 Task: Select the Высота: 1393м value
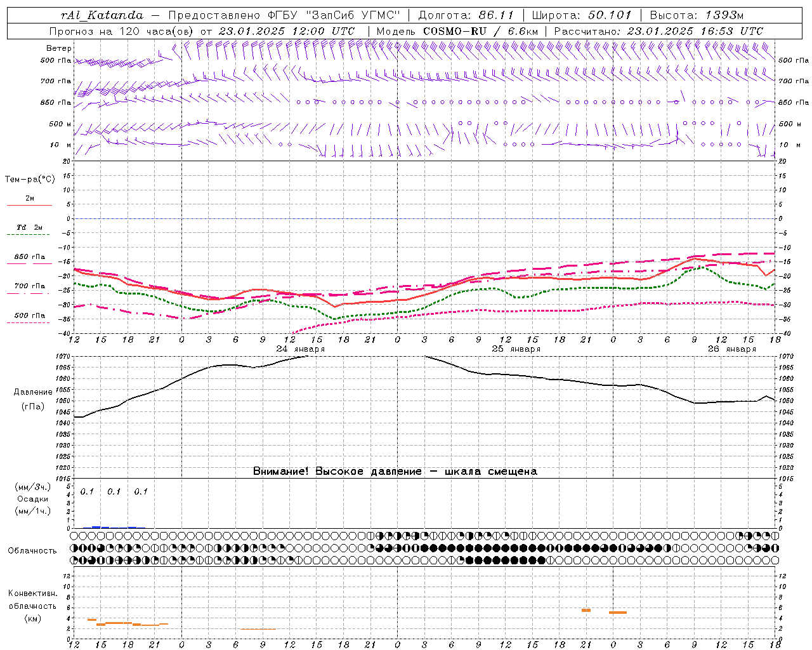[697, 15]
